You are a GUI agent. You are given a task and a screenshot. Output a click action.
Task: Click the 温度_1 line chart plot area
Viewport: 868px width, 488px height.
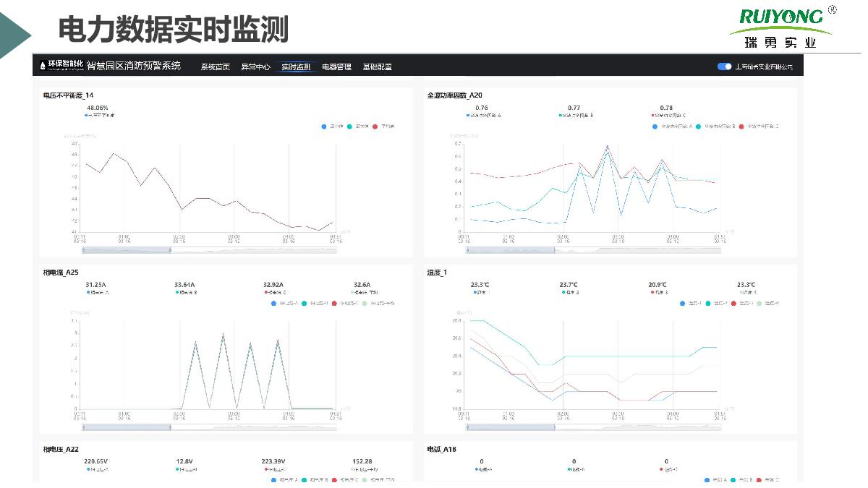click(x=592, y=364)
